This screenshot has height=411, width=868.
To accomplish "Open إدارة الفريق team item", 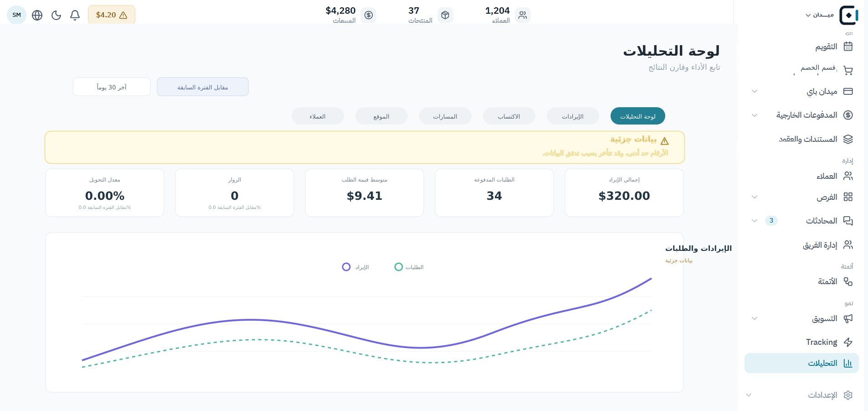I will 801,245.
